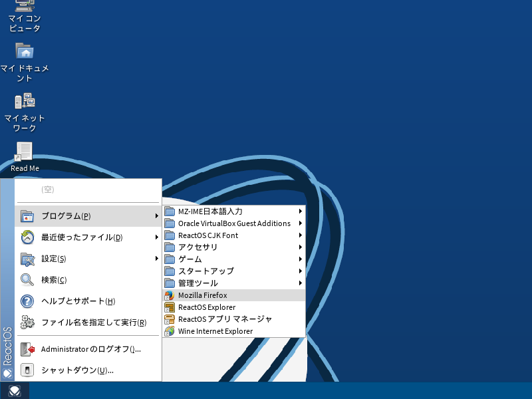This screenshot has height=399, width=532.
Task: Click the ファイル名を指定して実行 gears icon
Action: point(27,323)
